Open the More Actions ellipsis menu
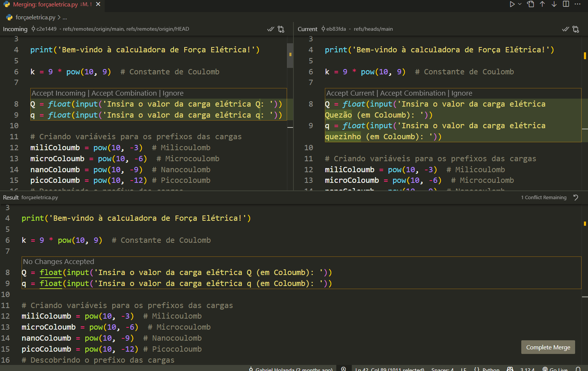Screen dimensions: 588x371 (x=577, y=4)
